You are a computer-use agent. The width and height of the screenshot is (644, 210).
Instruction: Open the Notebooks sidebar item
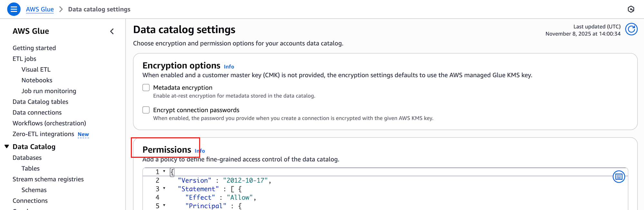37,80
